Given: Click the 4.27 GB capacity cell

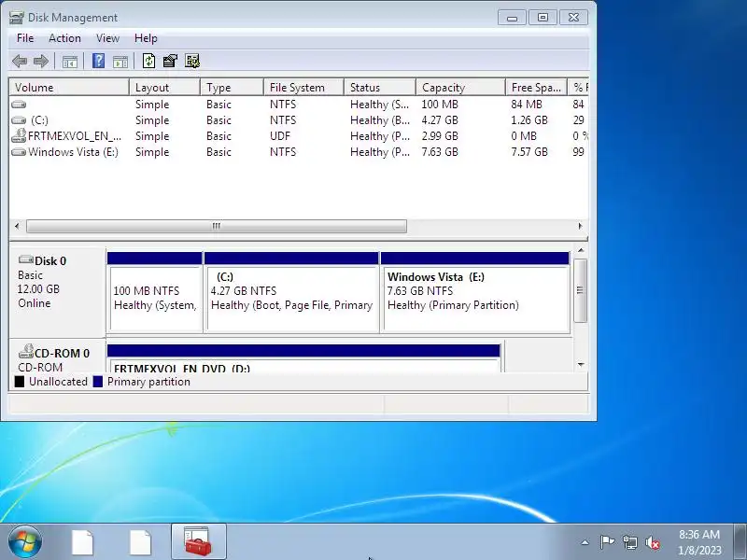Looking at the screenshot, I should [x=440, y=120].
